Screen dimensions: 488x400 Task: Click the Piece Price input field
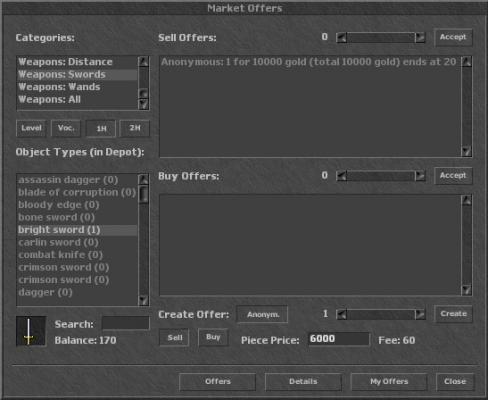(x=339, y=339)
